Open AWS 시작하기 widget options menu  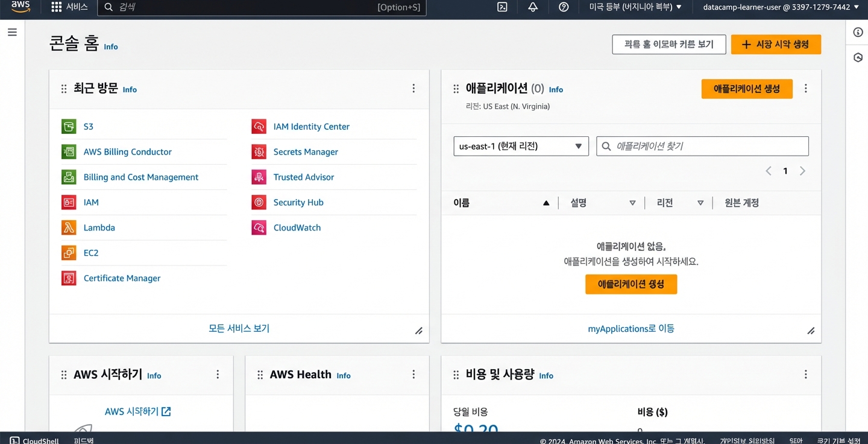click(218, 375)
